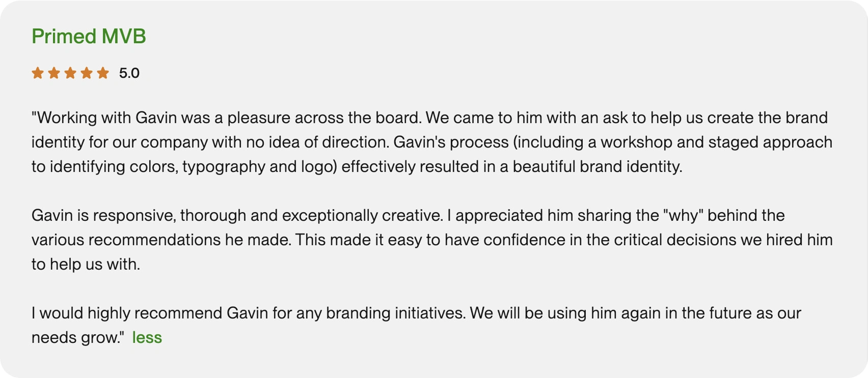Viewport: 868px width, 378px height.
Task: Click the second orange rating star
Action: point(54,73)
